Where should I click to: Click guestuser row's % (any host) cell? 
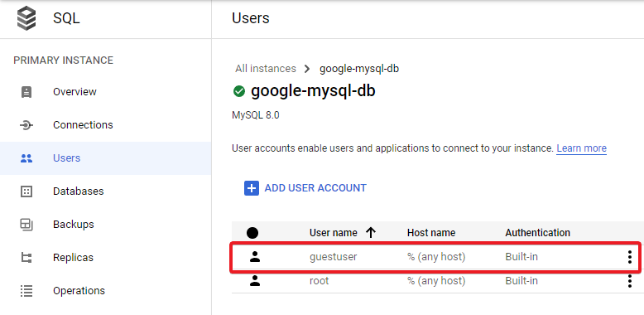click(x=436, y=257)
